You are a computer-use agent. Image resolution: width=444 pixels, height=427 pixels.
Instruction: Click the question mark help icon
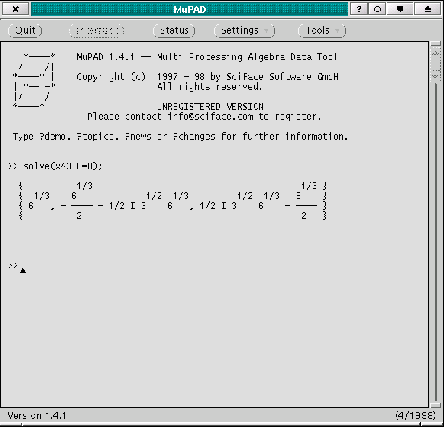coord(359,9)
